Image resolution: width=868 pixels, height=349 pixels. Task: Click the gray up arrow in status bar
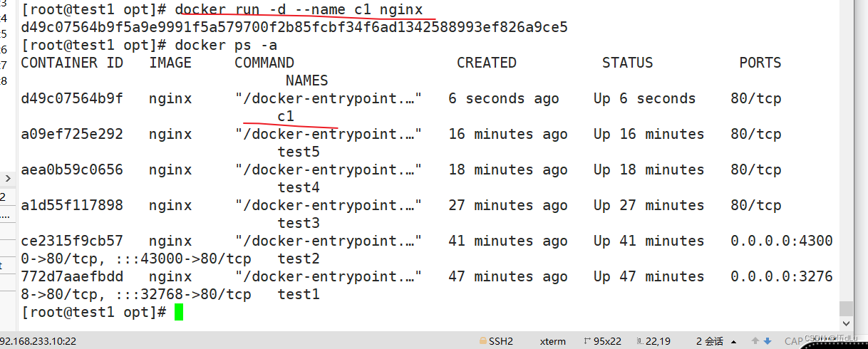(755, 341)
